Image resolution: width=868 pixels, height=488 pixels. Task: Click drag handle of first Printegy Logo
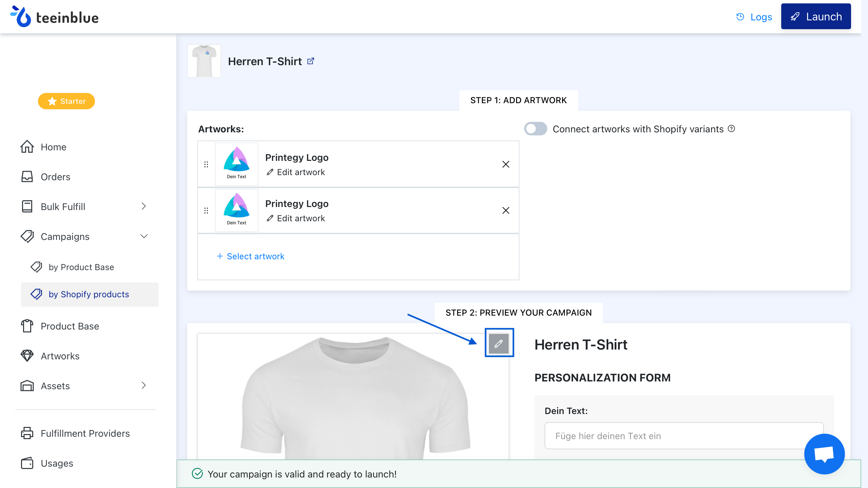click(206, 164)
